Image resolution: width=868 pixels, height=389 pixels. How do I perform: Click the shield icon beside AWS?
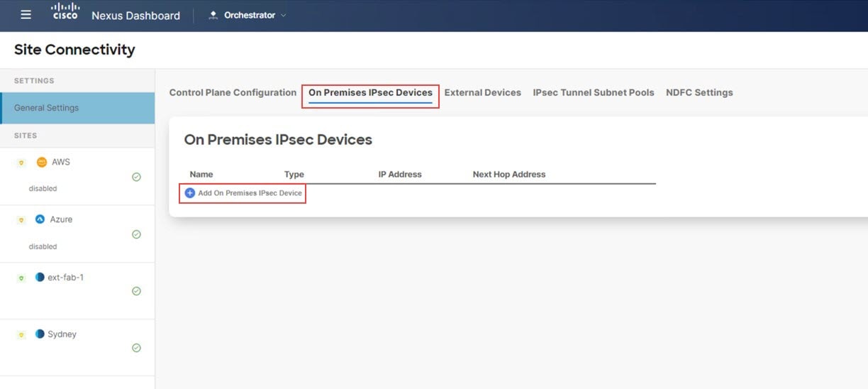(x=21, y=163)
